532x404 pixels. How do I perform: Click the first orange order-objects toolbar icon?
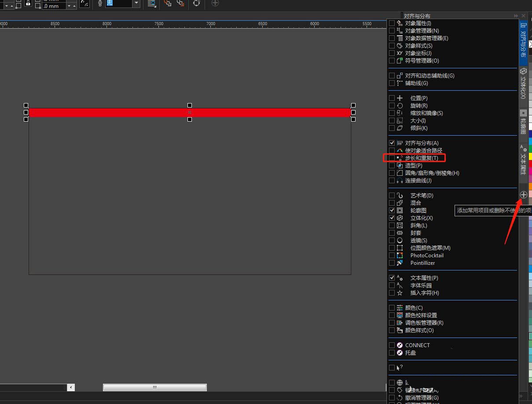168,3
